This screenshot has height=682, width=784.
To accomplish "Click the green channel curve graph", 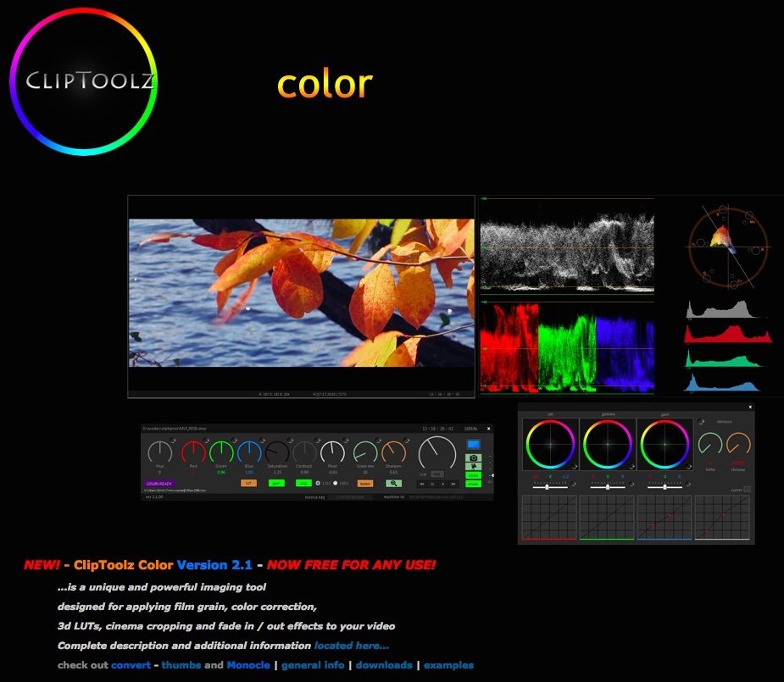I will [x=607, y=518].
